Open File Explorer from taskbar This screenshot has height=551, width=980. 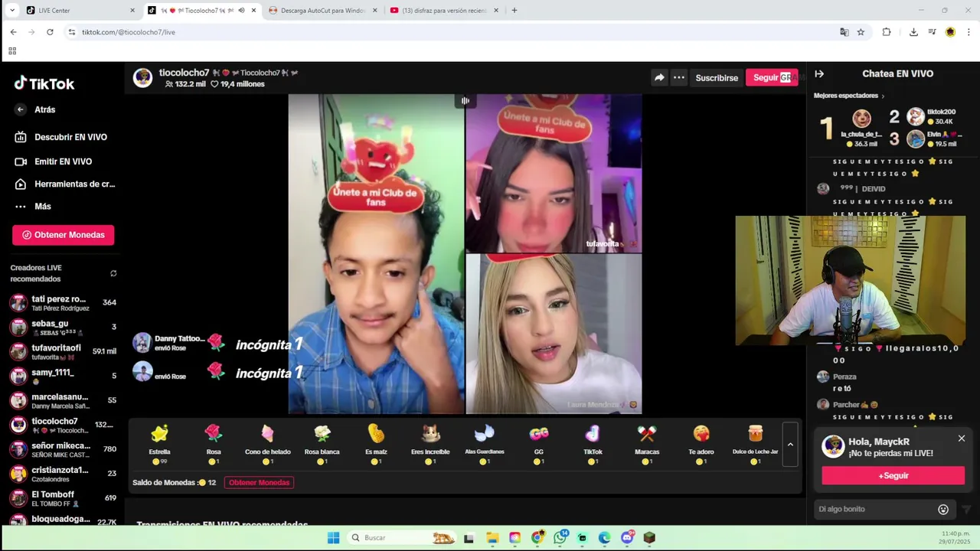point(492,538)
